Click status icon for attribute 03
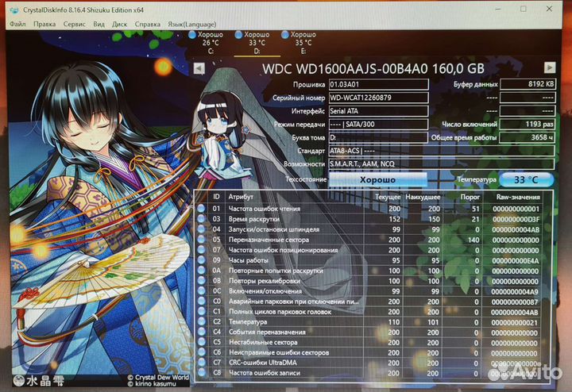 201,218
